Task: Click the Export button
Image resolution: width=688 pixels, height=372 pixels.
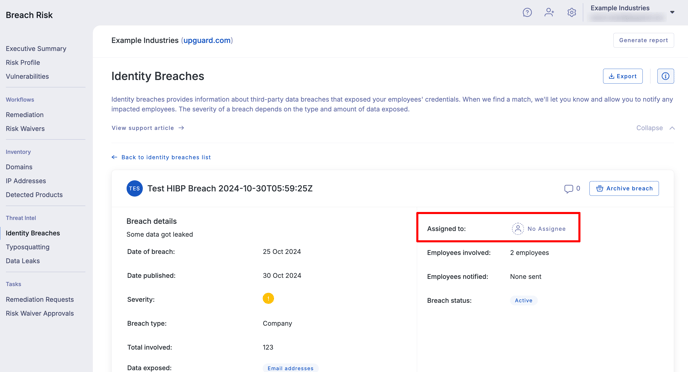Action: click(623, 76)
